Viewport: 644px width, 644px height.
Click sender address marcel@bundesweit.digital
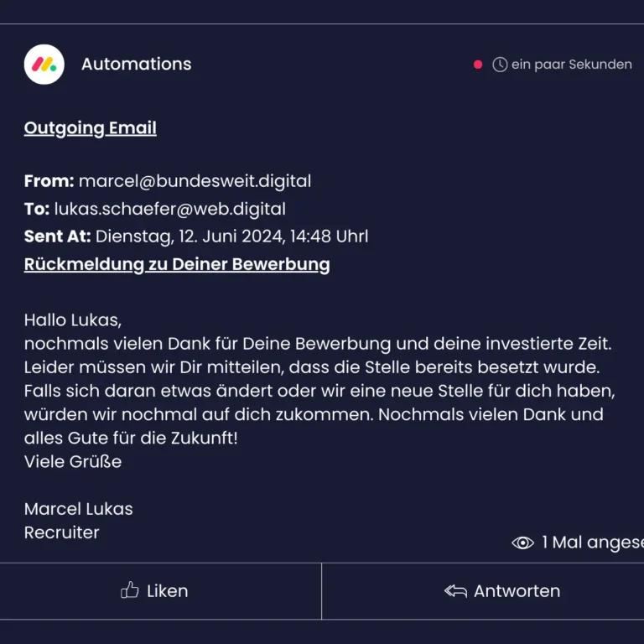[195, 181]
